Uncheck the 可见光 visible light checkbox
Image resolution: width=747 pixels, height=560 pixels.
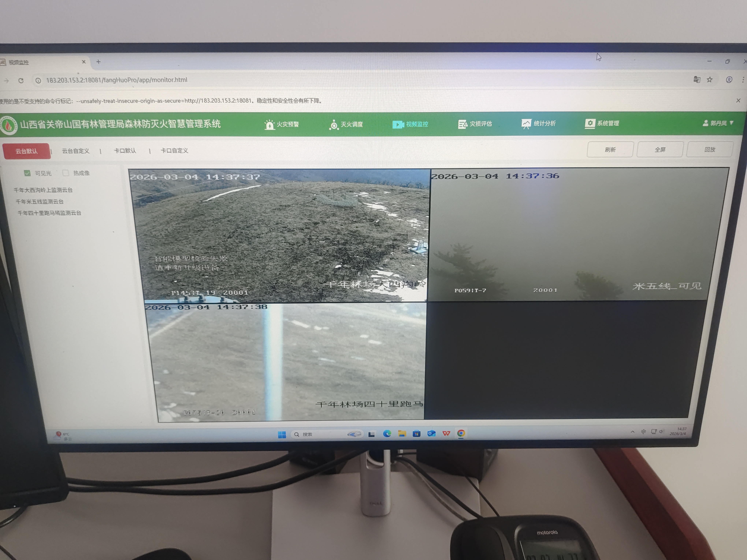point(27,173)
